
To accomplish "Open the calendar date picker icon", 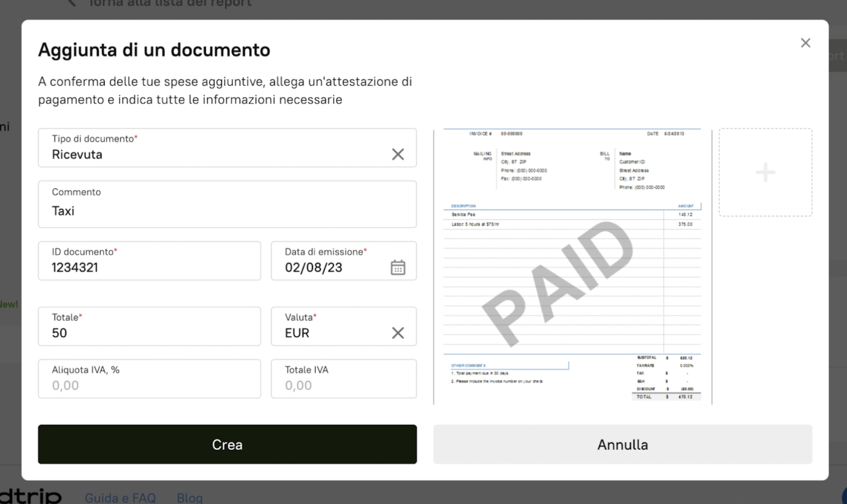I will [397, 267].
